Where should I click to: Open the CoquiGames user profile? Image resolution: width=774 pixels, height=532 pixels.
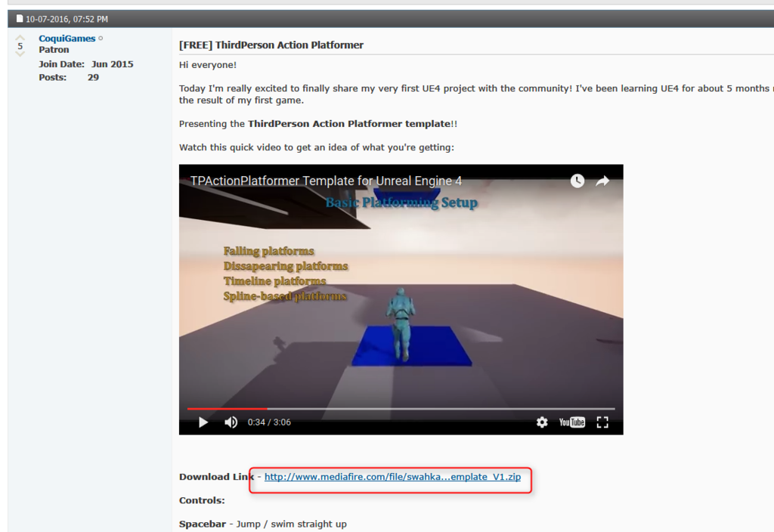(67, 39)
